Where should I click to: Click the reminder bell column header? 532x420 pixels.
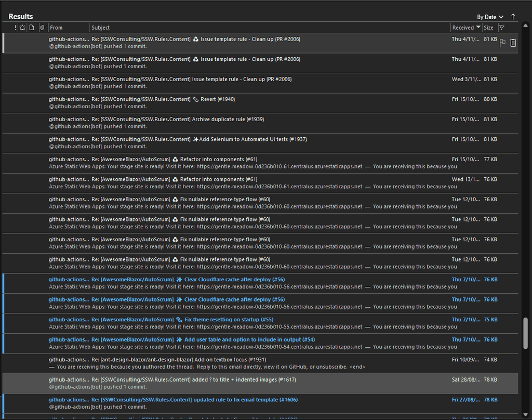23,27
